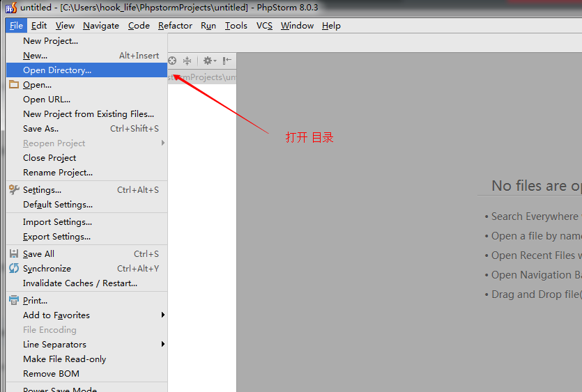Image resolution: width=582 pixels, height=392 pixels.
Task: Click the Open a file by name hint
Action: (536, 236)
